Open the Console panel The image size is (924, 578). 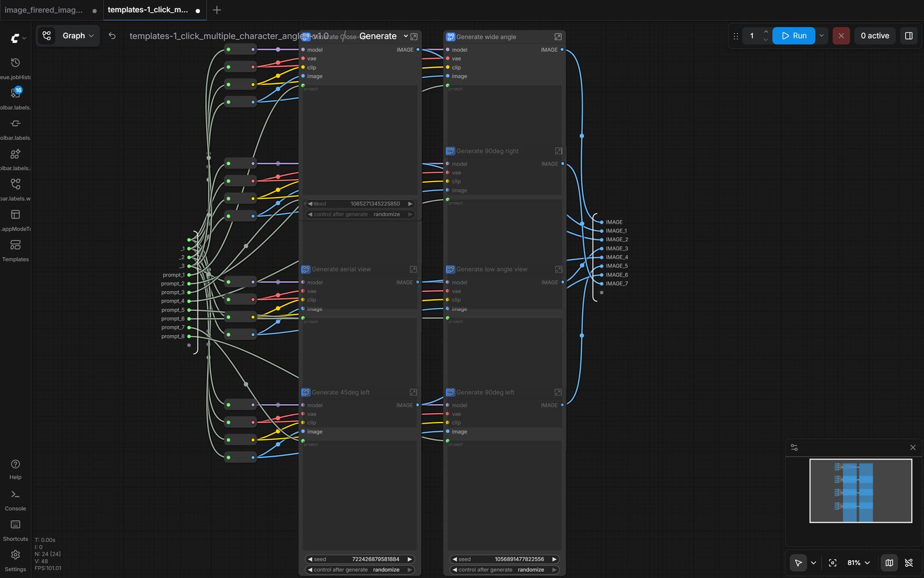coord(16,495)
